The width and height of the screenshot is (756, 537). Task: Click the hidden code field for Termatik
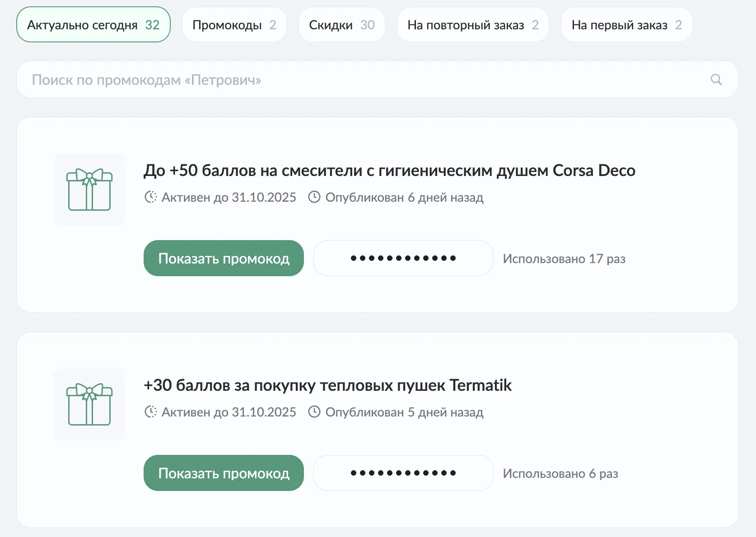click(403, 473)
